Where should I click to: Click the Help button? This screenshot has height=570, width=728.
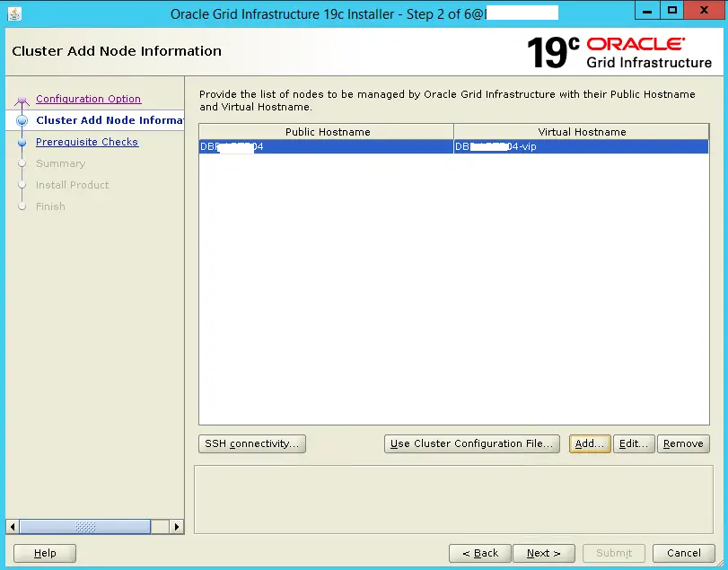tap(45, 553)
